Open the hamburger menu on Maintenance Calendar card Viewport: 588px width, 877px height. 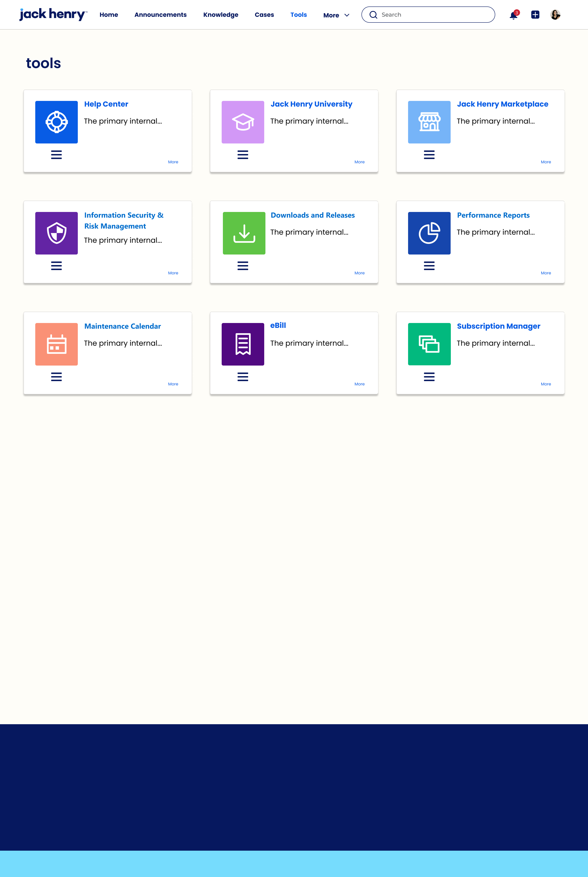click(56, 377)
